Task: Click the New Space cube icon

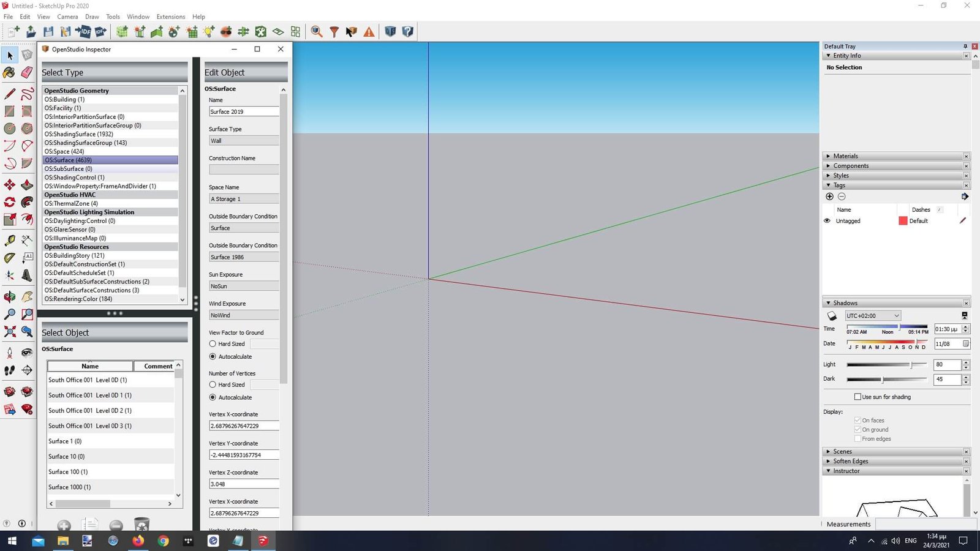Action: tap(123, 31)
